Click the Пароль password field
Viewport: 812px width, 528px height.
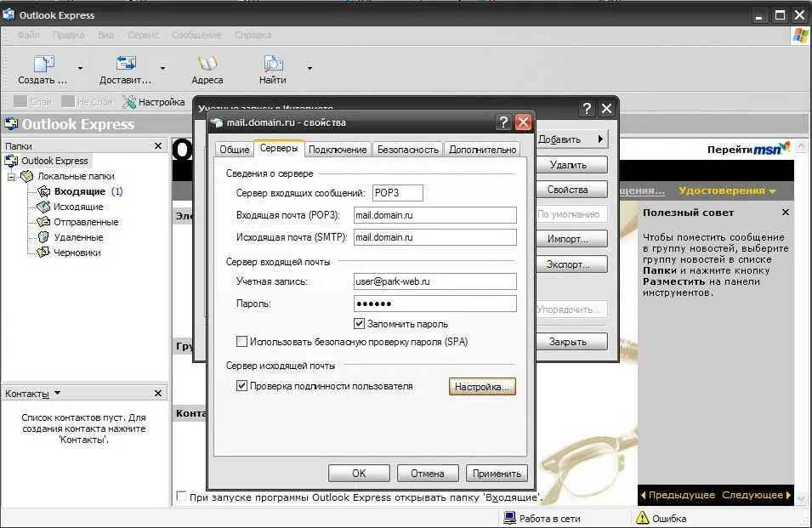click(435, 304)
